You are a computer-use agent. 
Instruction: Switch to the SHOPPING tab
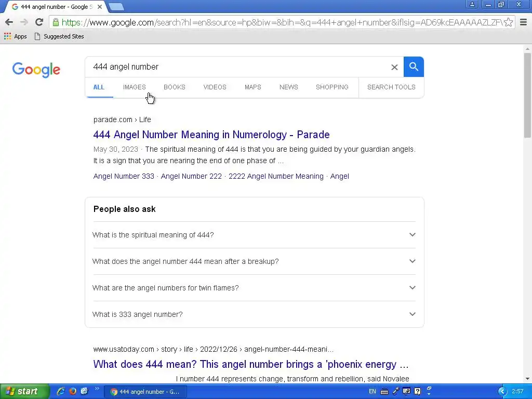click(x=332, y=87)
